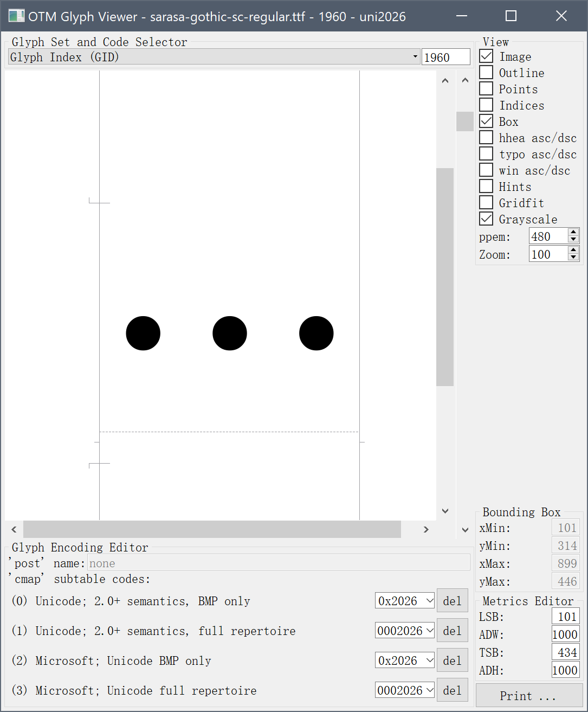The height and width of the screenshot is (712, 588).
Task: Enable the Outline checkbox
Action: click(x=486, y=73)
